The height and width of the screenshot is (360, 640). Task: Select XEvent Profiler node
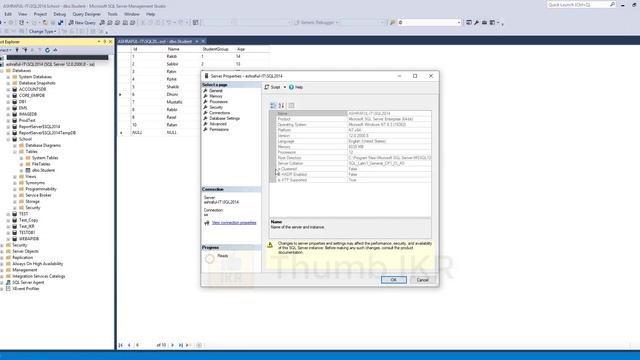click(x=26, y=289)
